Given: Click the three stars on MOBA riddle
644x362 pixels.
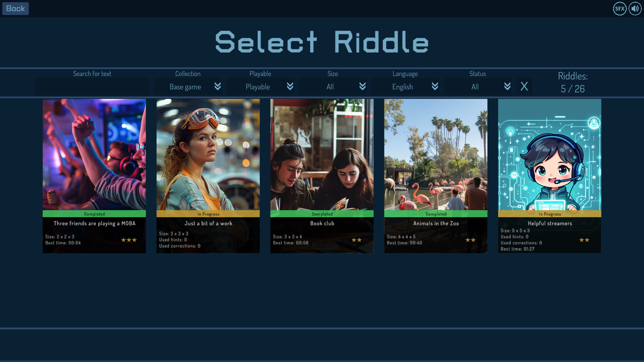Looking at the screenshot, I should coord(129,240).
